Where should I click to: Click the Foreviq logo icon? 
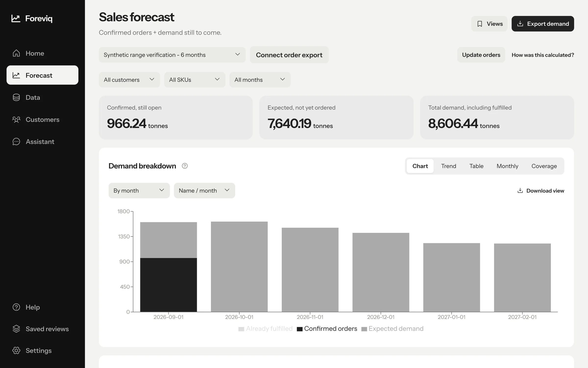pyautogui.click(x=16, y=18)
